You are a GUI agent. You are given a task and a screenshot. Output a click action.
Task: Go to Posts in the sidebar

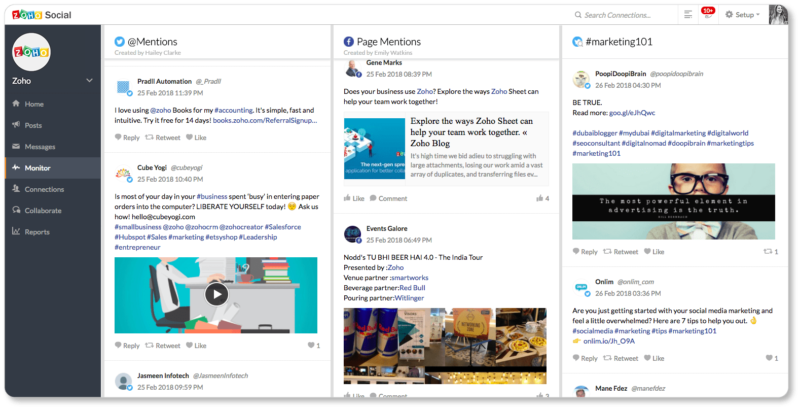[33, 125]
